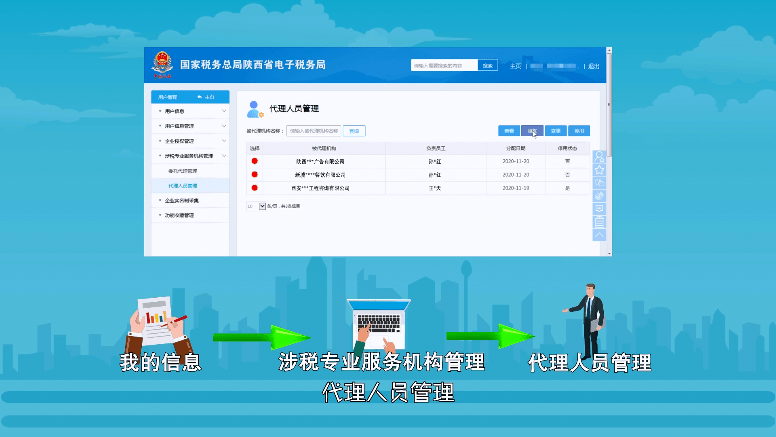The image size is (776, 437).
Task: Click the 分配日期 column header
Action: [x=516, y=148]
